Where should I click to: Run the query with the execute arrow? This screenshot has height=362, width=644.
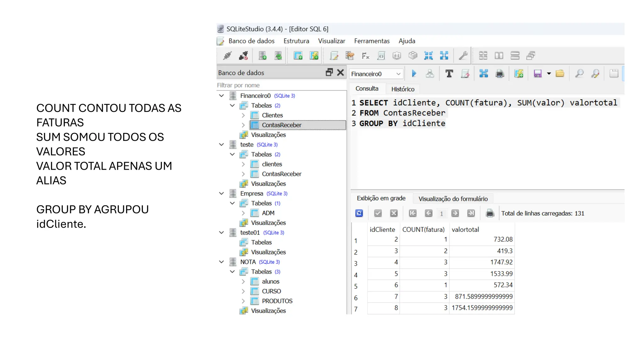point(414,74)
